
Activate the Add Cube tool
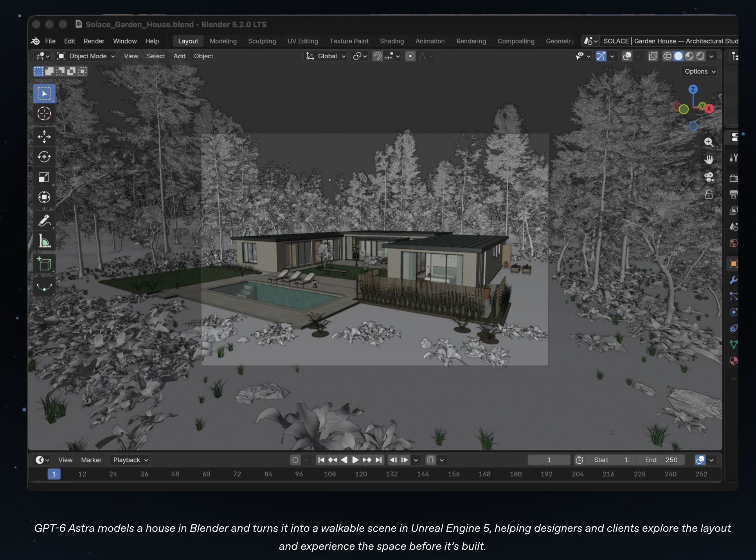[44, 264]
